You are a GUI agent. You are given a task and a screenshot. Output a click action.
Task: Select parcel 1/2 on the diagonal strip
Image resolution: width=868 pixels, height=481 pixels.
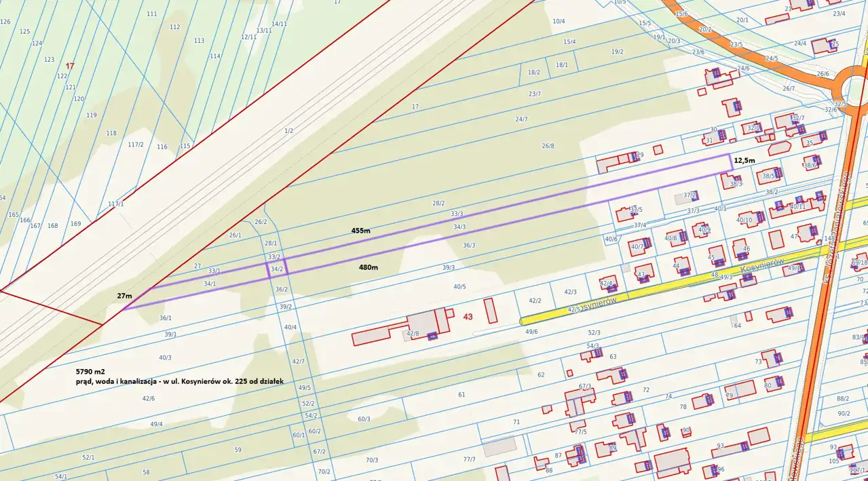pyautogui.click(x=288, y=130)
